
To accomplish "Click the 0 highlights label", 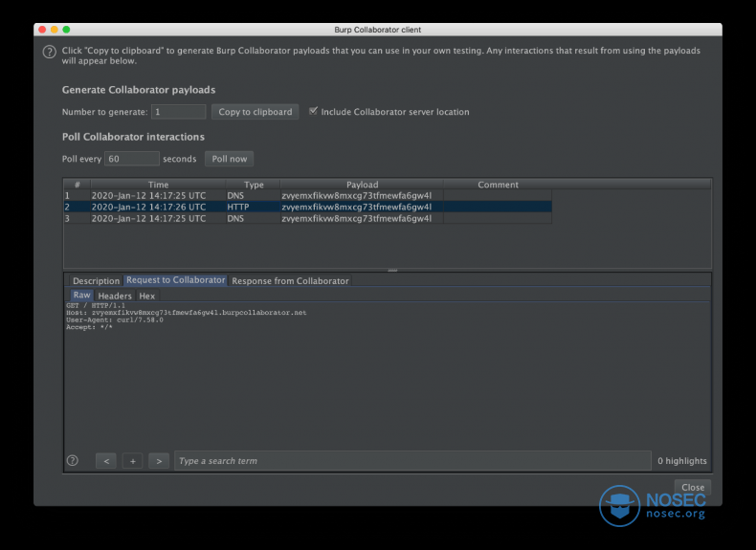I will (x=682, y=461).
